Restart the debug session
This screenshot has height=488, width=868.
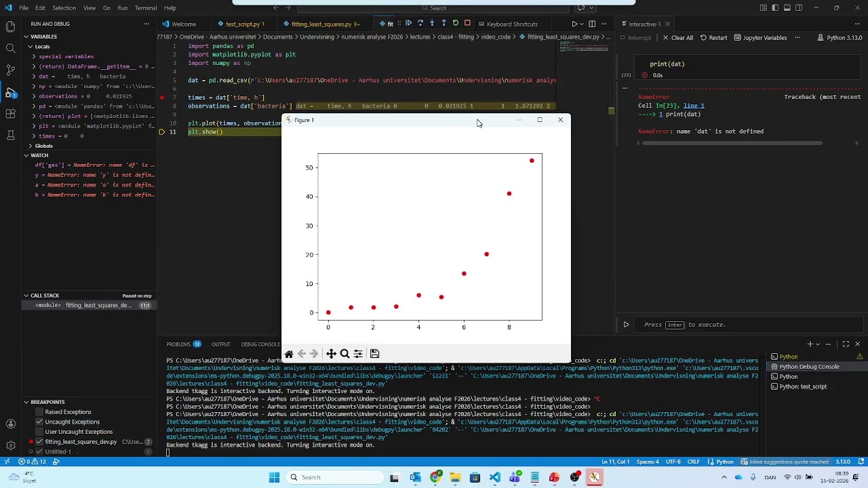pos(455,24)
